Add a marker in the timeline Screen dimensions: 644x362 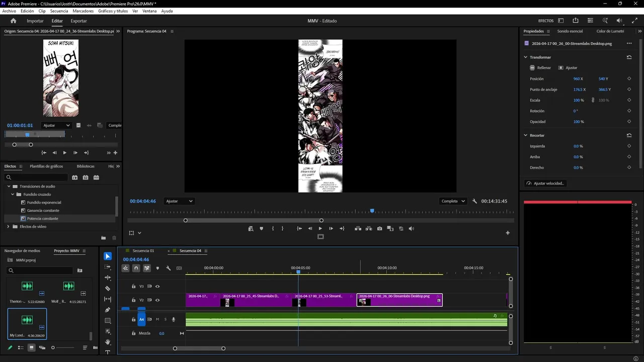[x=157, y=268]
